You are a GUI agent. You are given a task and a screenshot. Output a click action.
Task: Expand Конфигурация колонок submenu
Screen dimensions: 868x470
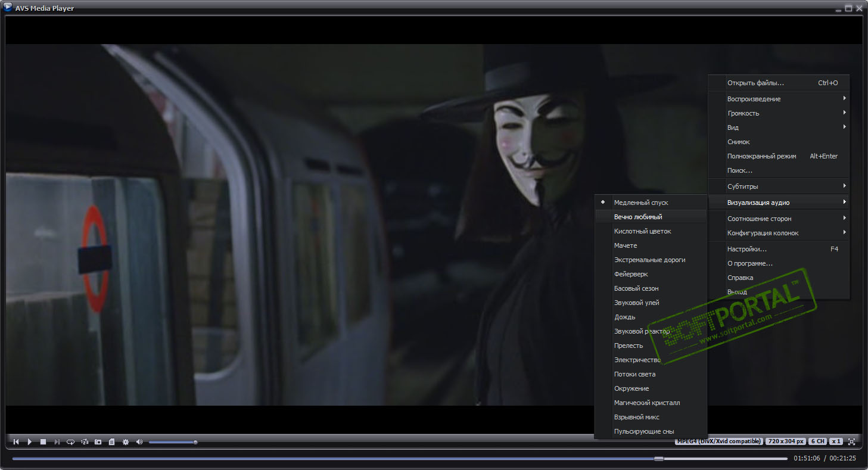point(778,233)
